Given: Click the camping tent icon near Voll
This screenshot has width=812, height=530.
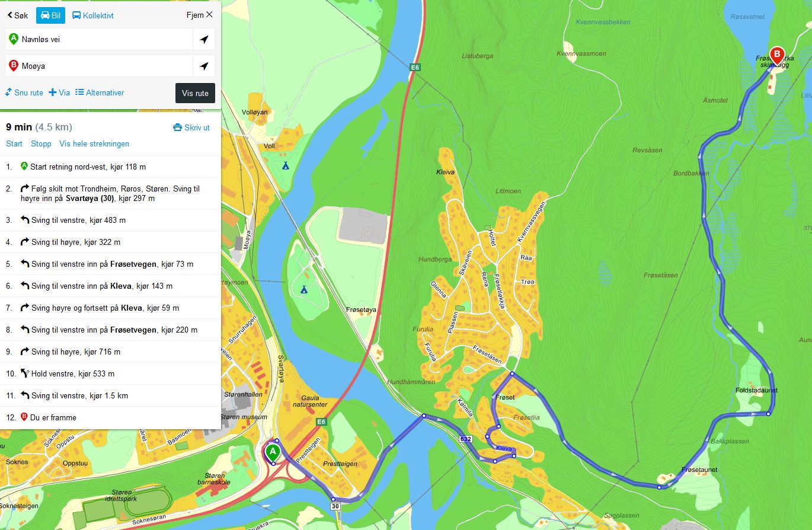Looking at the screenshot, I should (x=286, y=165).
